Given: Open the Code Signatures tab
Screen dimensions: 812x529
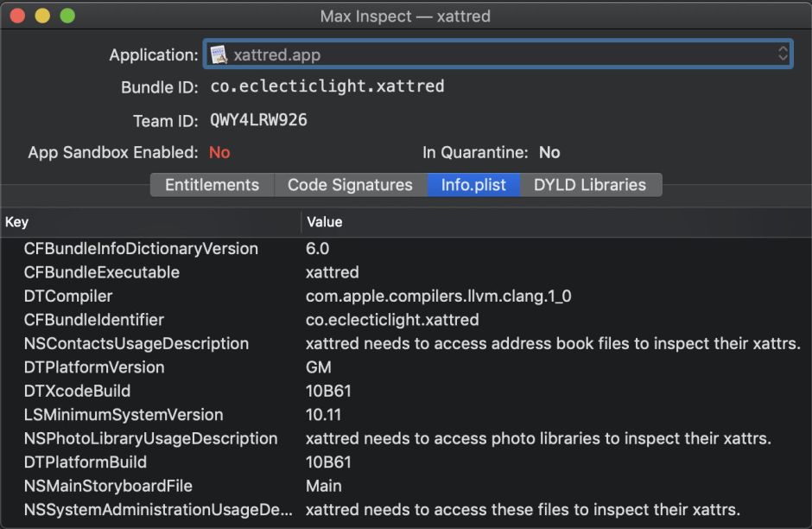Looking at the screenshot, I should [x=350, y=185].
